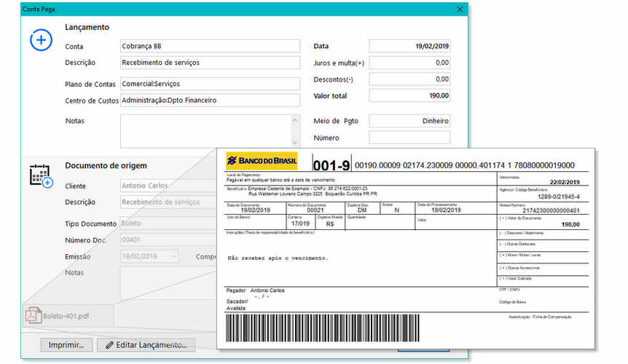This screenshot has width=628, height=364.
Task: Close the Conta Paga window
Action: pyautogui.click(x=460, y=9)
